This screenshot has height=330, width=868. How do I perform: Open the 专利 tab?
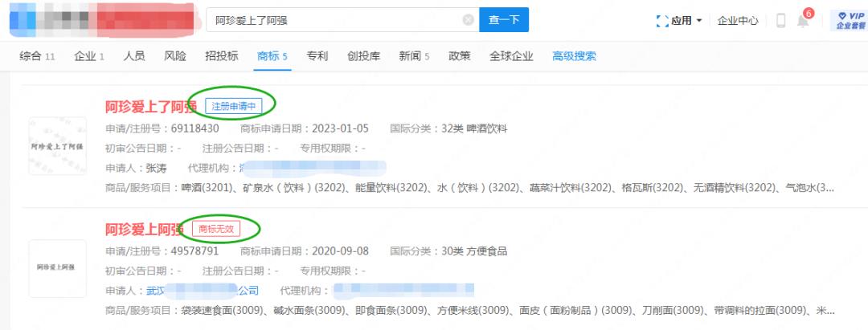pos(317,56)
